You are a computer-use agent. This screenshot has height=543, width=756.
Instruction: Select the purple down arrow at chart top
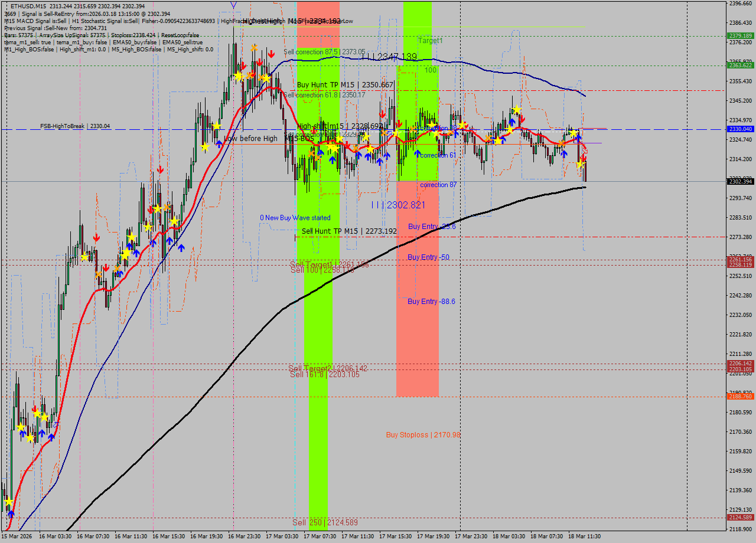(234, 5)
